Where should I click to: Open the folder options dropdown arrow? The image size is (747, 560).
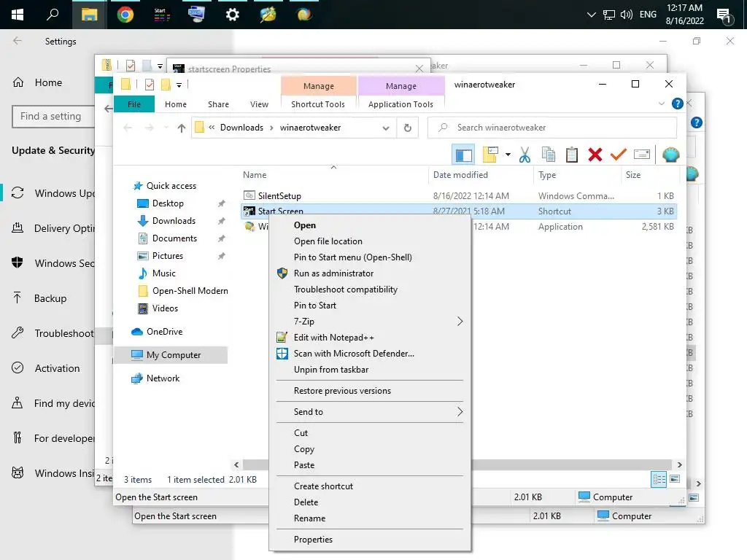[508, 155]
